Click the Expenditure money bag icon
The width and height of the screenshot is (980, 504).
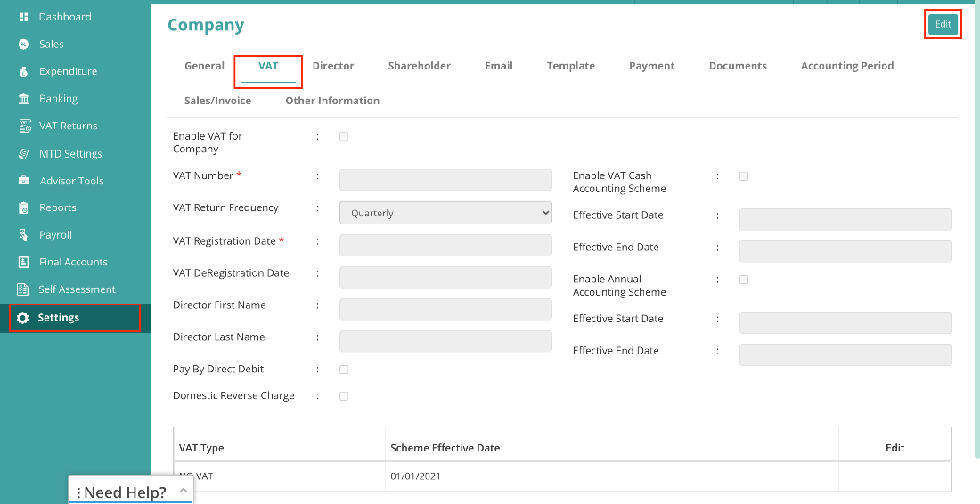coord(24,72)
